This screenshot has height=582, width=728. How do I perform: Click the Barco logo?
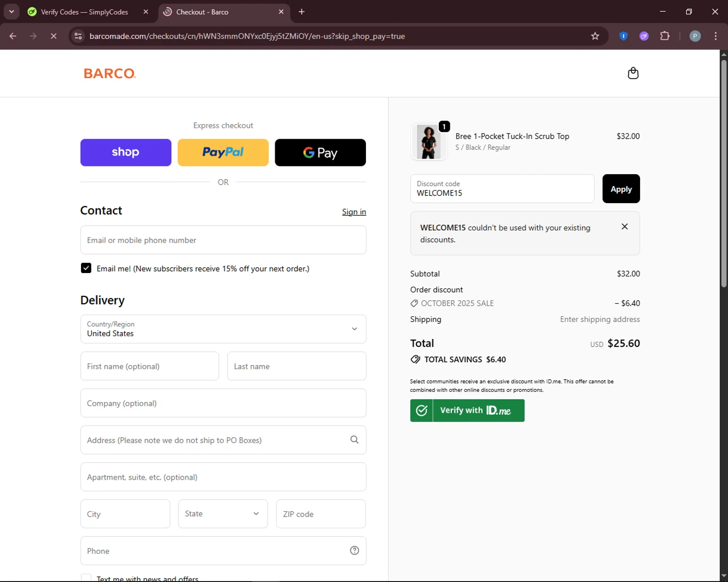coord(110,73)
